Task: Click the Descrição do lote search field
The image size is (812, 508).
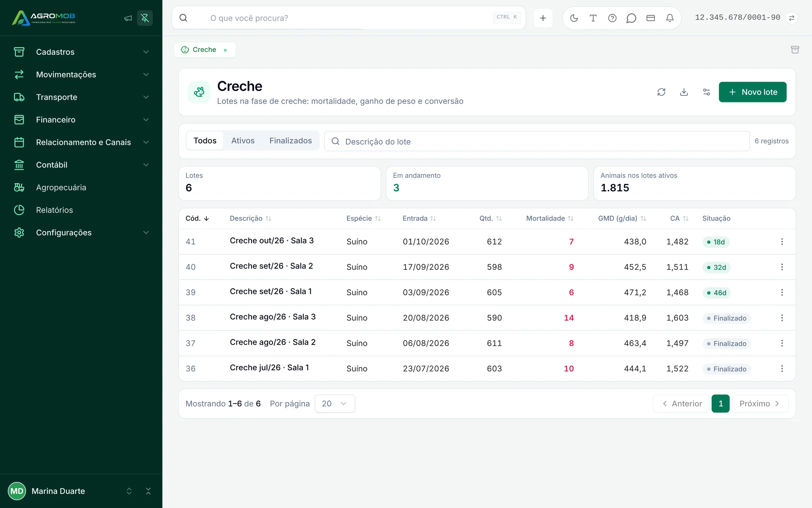Action: point(537,141)
